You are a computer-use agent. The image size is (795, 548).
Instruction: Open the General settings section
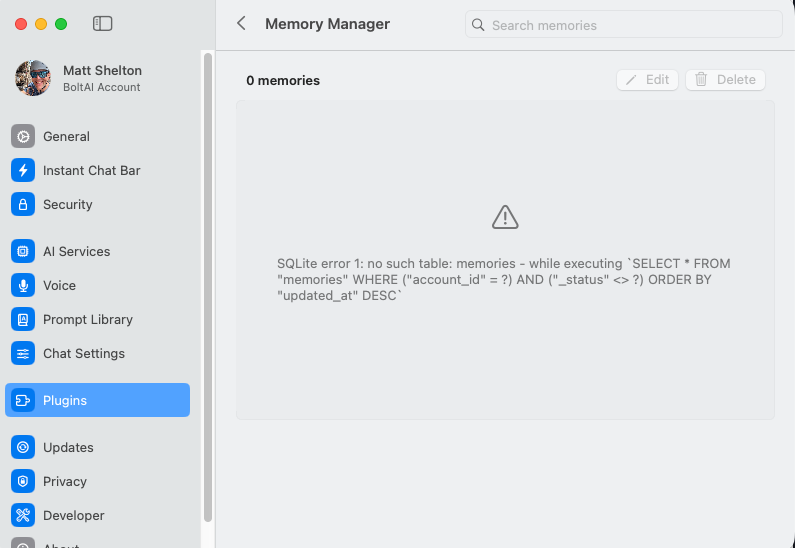[x=97, y=136]
